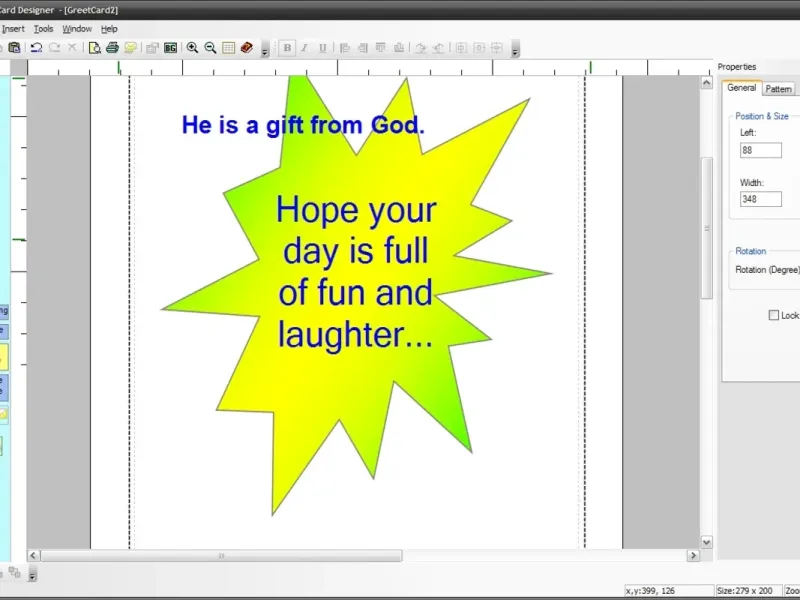Click the BG background icon
This screenshot has height=600, width=800.
pyautogui.click(x=170, y=47)
